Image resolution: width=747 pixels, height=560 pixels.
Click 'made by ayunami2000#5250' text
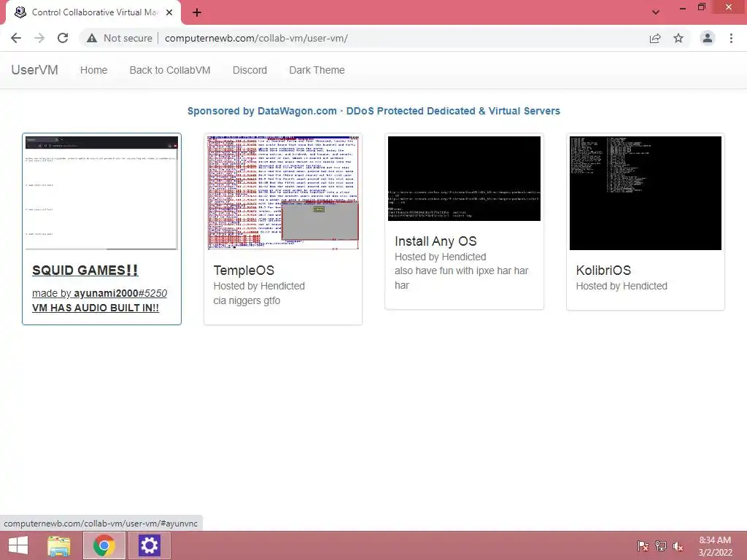tap(99, 293)
